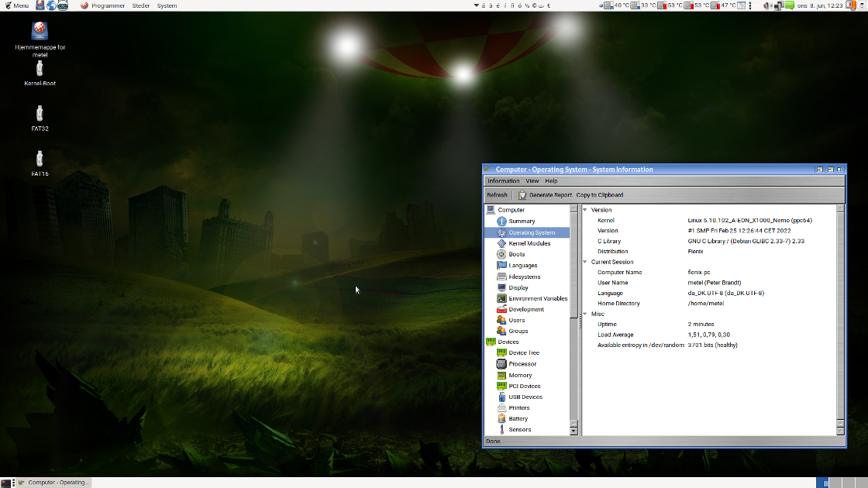Click the Computer - Operating taskbar button
The image size is (868, 488).
[53, 483]
